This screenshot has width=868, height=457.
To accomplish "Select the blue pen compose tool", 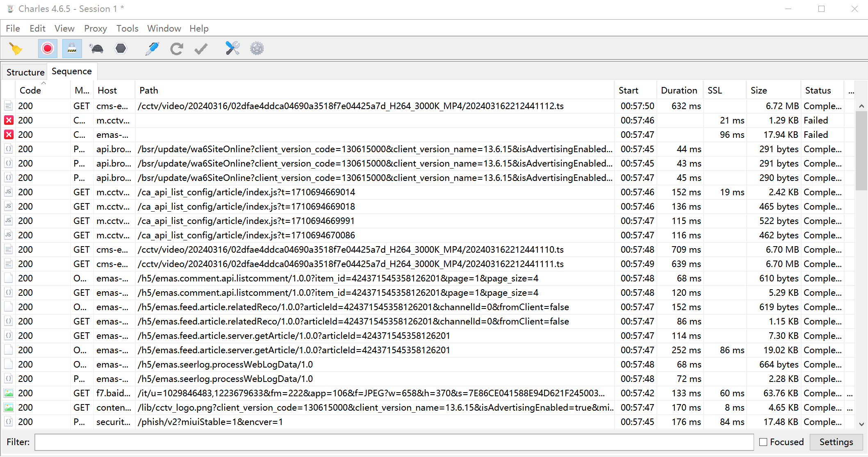I will pyautogui.click(x=152, y=49).
